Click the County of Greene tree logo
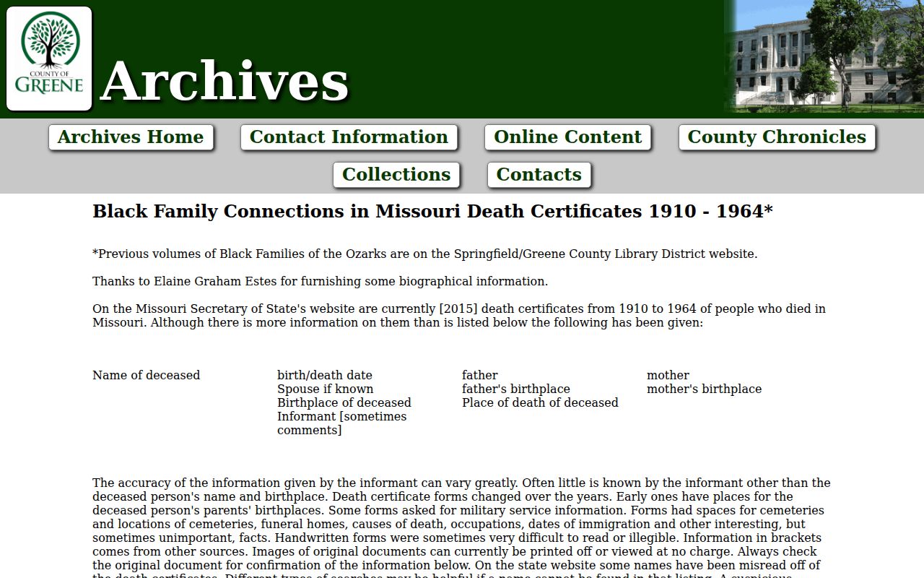 [x=49, y=59]
